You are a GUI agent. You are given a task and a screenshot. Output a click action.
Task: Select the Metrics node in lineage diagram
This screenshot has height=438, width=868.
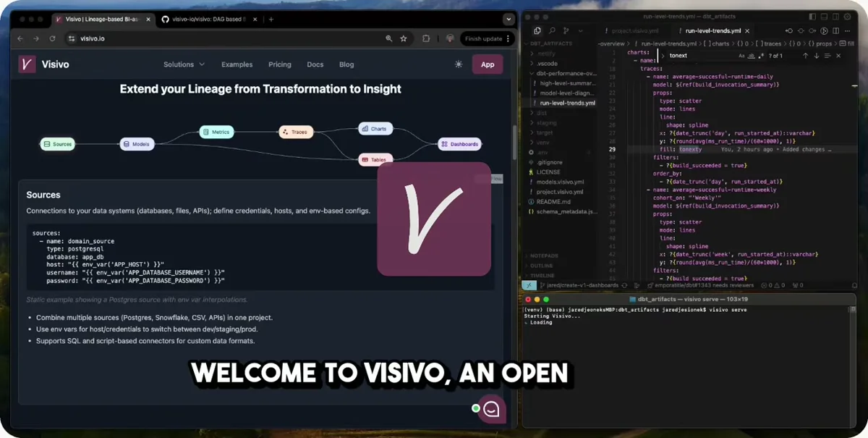coord(217,132)
